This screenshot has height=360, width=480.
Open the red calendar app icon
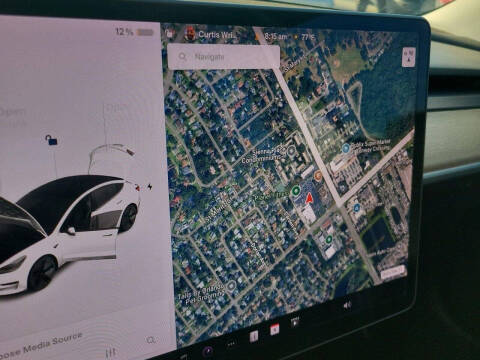click(275, 329)
